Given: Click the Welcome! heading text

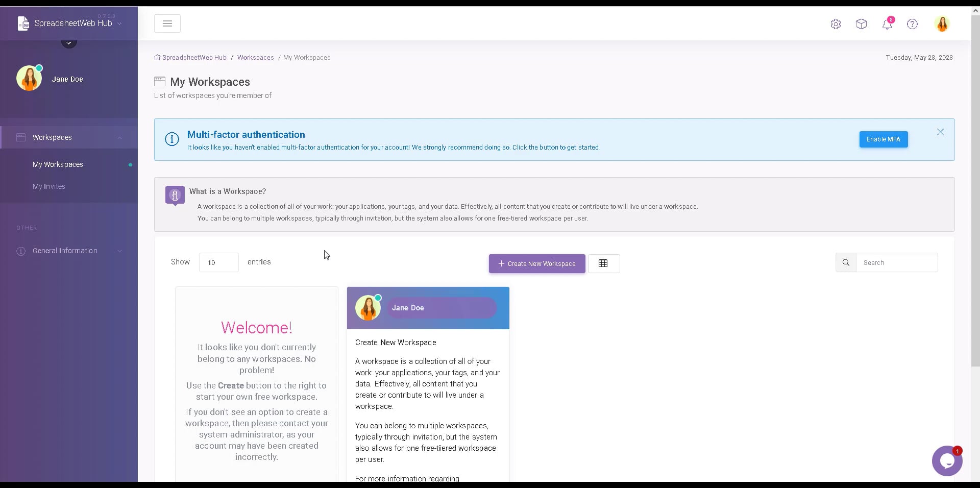Looking at the screenshot, I should point(257,327).
